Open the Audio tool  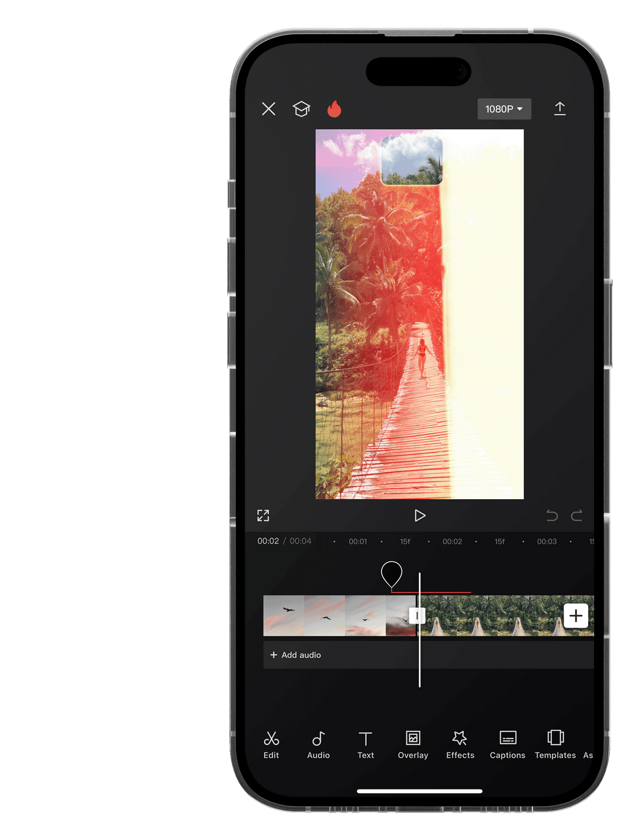318,744
